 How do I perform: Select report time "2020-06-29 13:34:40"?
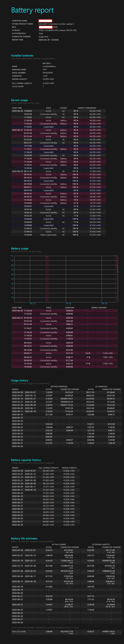(49, 40)
